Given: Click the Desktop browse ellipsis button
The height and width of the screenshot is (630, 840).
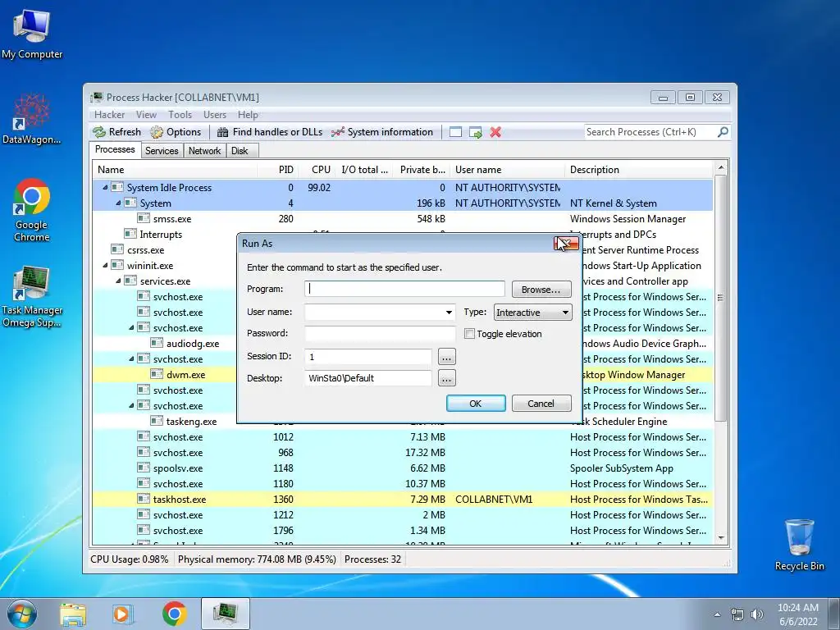Looking at the screenshot, I should [x=447, y=378].
